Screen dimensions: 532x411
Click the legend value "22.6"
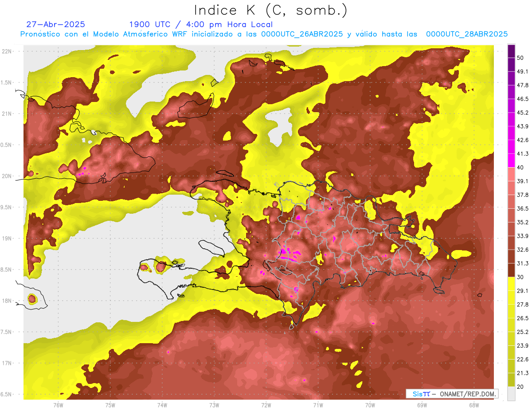pyautogui.click(x=523, y=359)
